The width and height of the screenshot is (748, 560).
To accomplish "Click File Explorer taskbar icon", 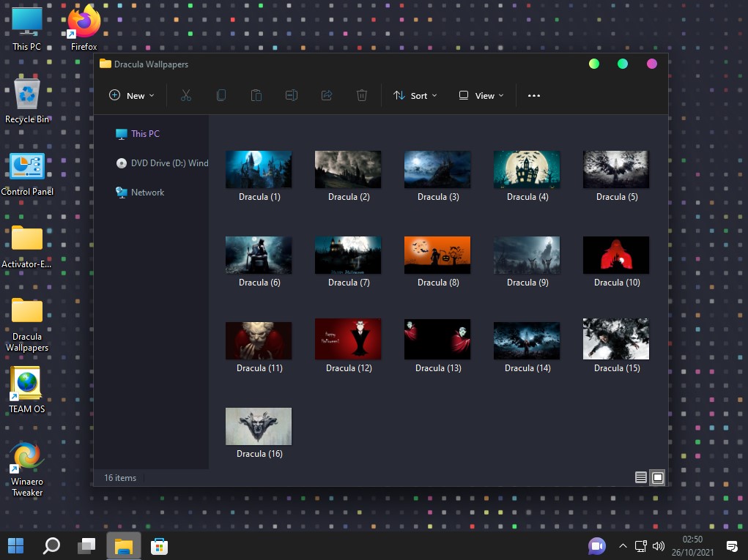I will point(123,546).
